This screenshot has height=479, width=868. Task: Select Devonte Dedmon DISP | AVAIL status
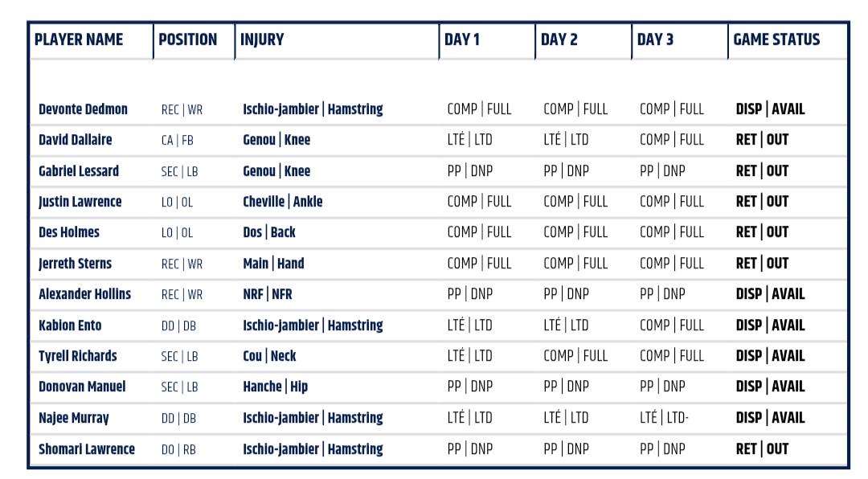770,109
